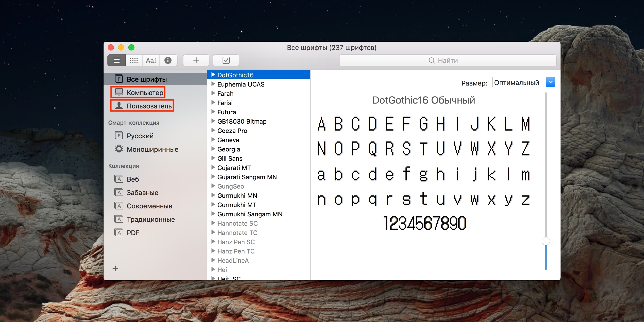Select the Gurmukhi MN font
Viewport: 644px width, 322px height.
[259, 196]
